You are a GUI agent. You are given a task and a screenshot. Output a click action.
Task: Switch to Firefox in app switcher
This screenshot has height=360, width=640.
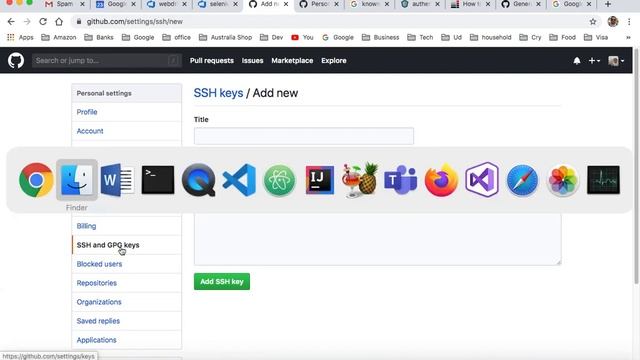click(x=441, y=180)
